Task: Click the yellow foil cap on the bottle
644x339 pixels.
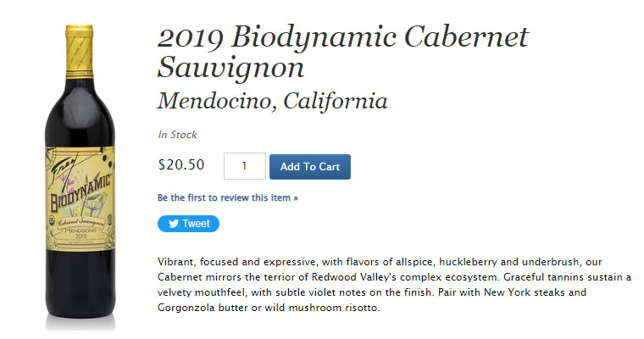Action: pos(80,50)
